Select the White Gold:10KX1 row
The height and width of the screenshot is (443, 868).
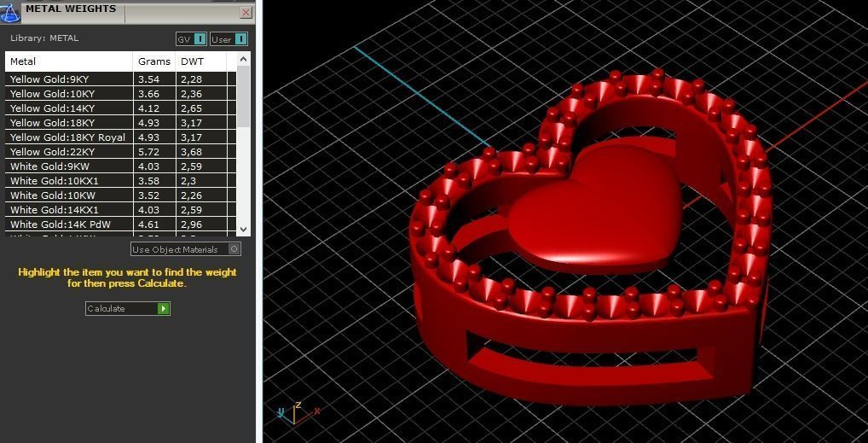121,181
